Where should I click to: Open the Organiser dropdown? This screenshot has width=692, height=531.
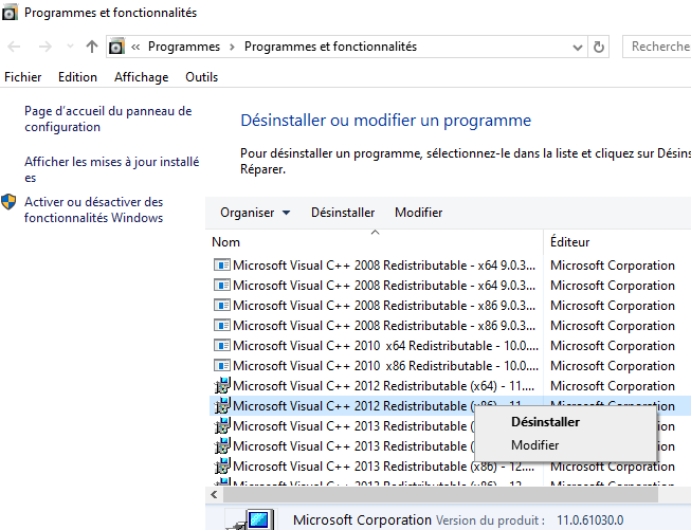point(255,213)
